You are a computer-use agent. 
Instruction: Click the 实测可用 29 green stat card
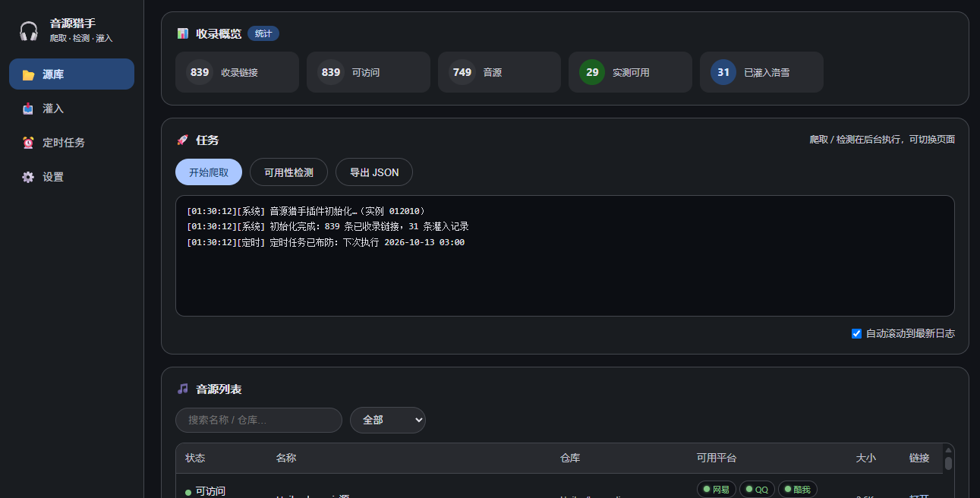pyautogui.click(x=630, y=72)
